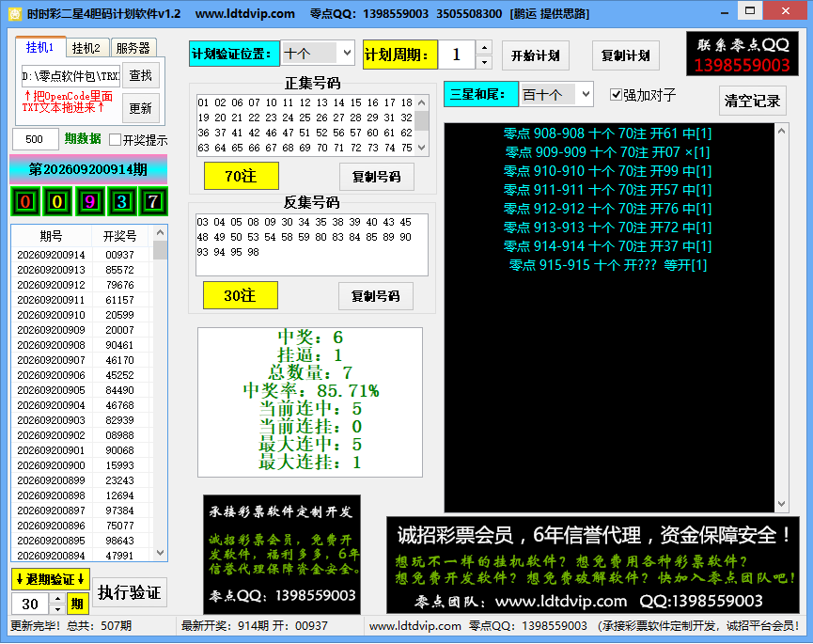The height and width of the screenshot is (644, 813).
Task: Copy the 正集号码 numbers
Action: pos(377,177)
